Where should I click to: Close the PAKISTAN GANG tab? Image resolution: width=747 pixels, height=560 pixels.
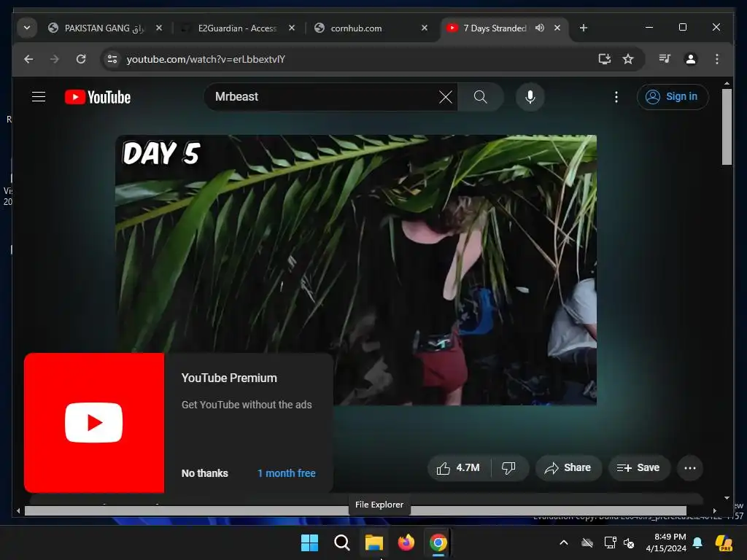coord(159,28)
